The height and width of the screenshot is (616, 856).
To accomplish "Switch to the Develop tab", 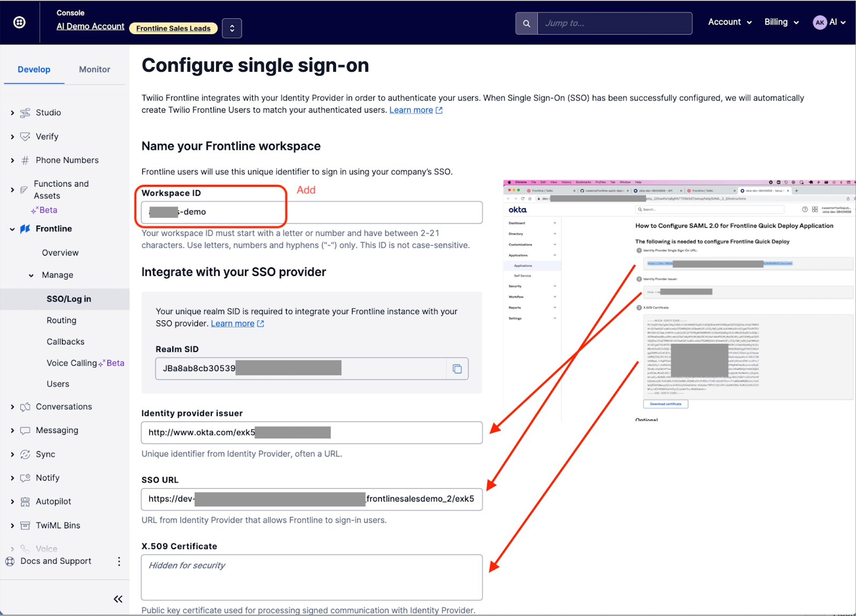I will point(34,70).
